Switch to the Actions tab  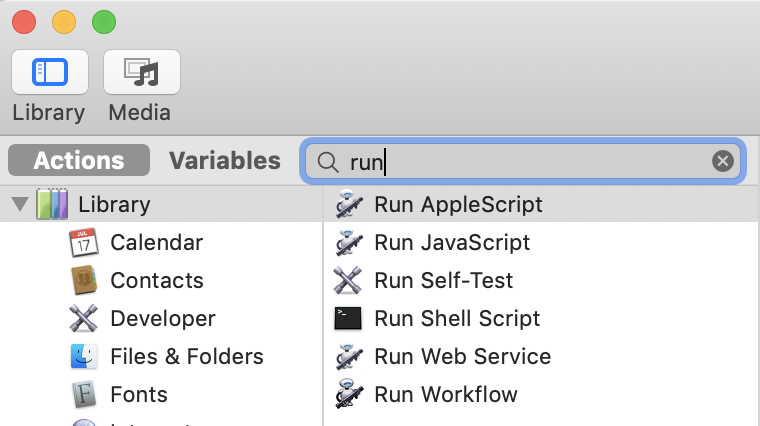point(79,160)
